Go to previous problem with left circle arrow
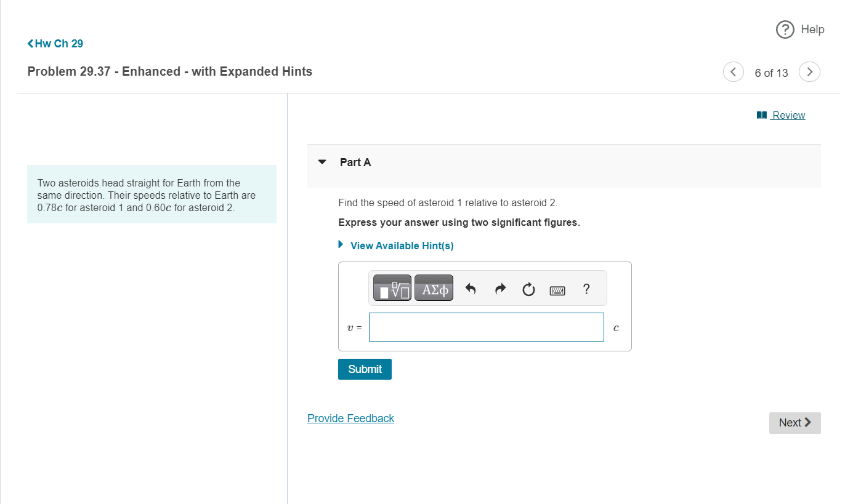The width and height of the screenshot is (853, 504). coord(733,71)
